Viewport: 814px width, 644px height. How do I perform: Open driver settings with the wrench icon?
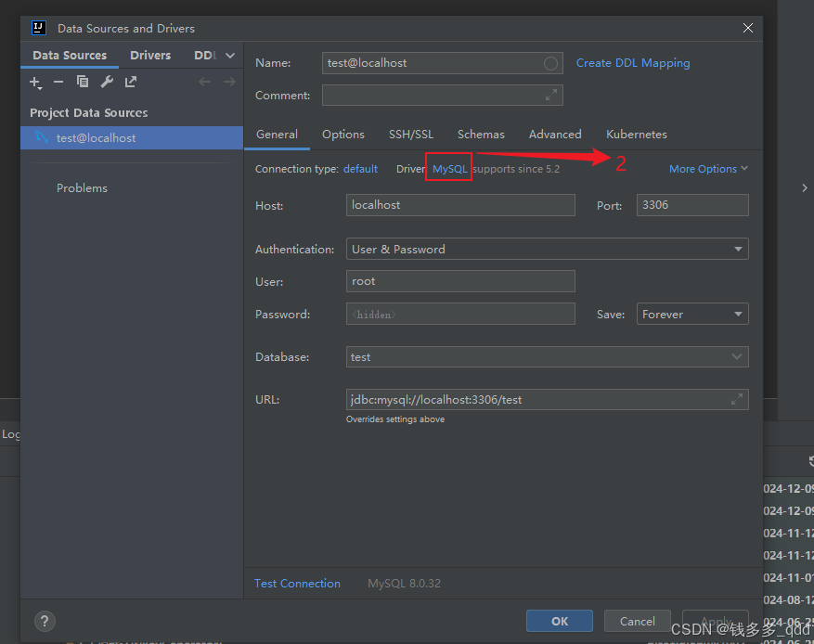coord(107,82)
